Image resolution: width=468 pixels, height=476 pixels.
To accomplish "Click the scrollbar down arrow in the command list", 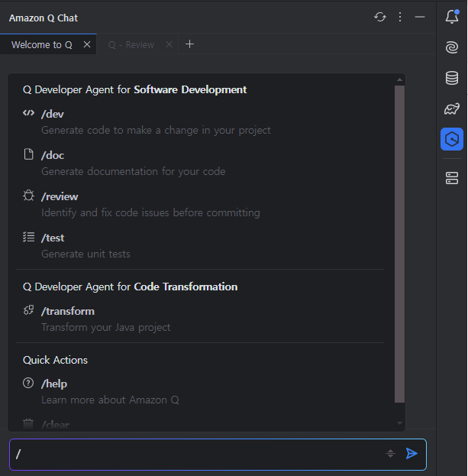I will click(399, 423).
